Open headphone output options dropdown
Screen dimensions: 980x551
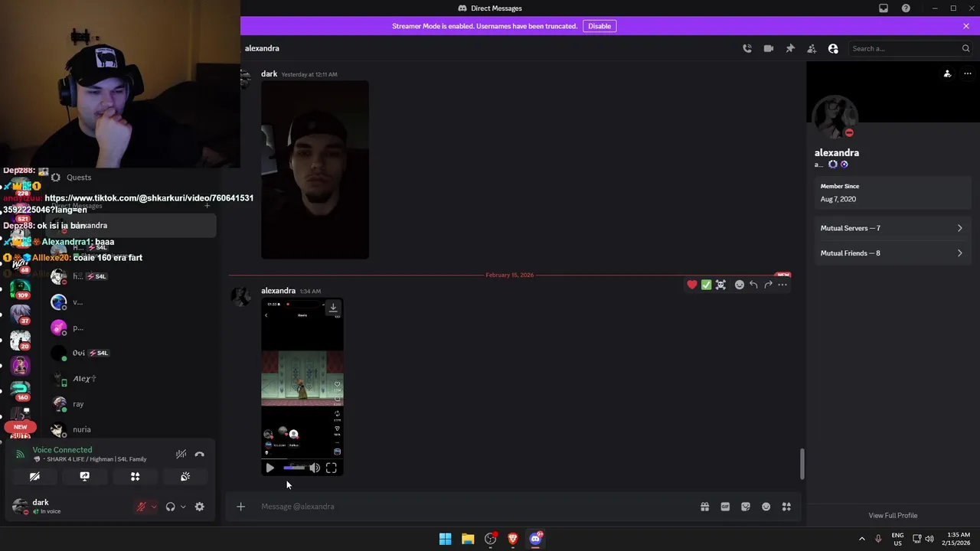[183, 507]
